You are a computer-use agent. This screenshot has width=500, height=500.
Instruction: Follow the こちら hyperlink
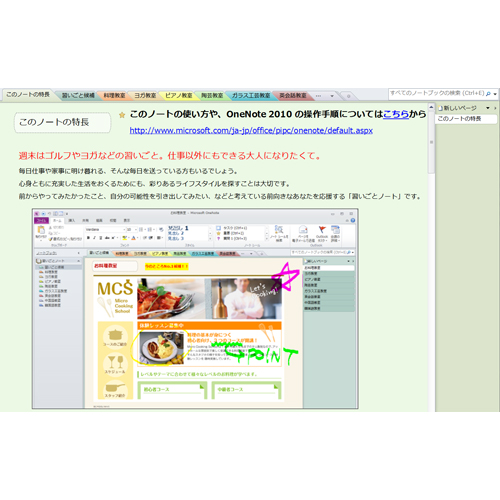tap(396, 114)
